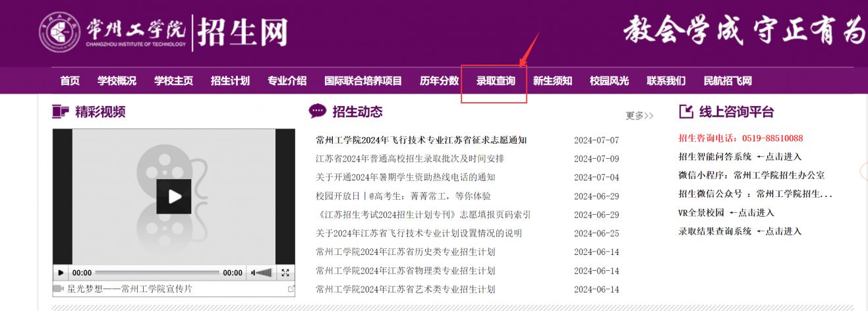Open 关于2024年江苏省飞行技术专业计划设置情况的说明

click(x=419, y=233)
